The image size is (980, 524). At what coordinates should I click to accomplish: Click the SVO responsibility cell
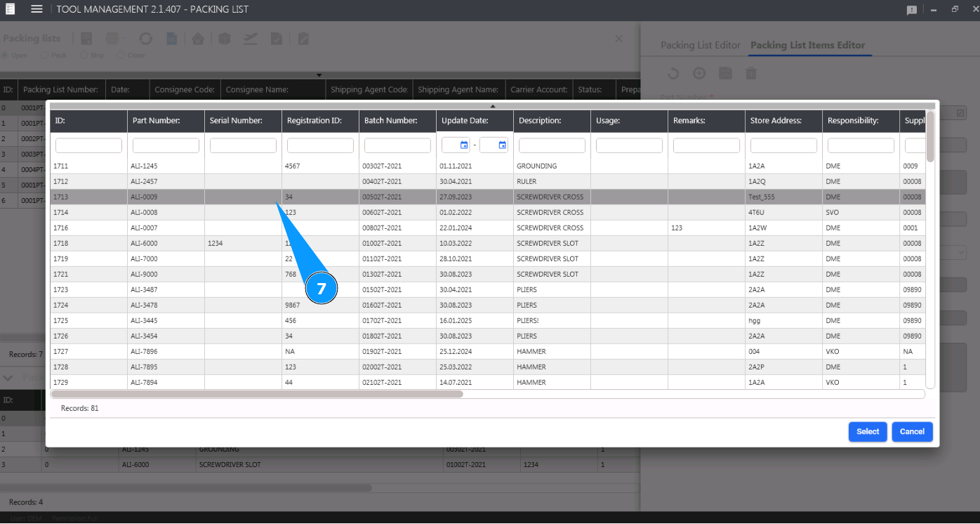click(x=861, y=213)
